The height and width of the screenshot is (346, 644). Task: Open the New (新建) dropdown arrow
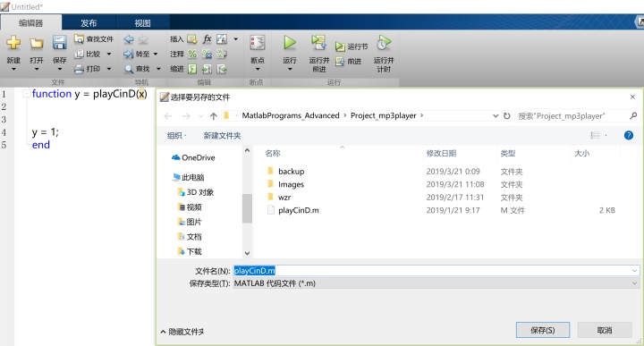(13, 70)
